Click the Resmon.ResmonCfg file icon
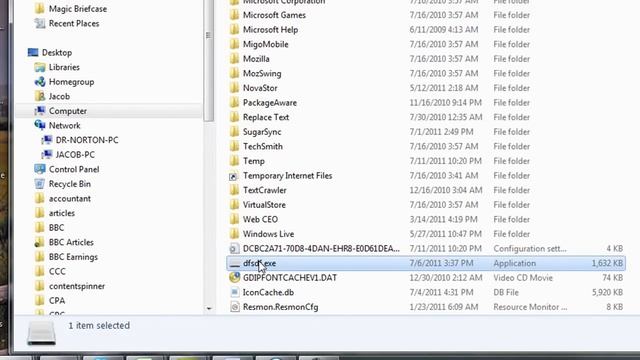This screenshot has width=640, height=360. (x=234, y=307)
